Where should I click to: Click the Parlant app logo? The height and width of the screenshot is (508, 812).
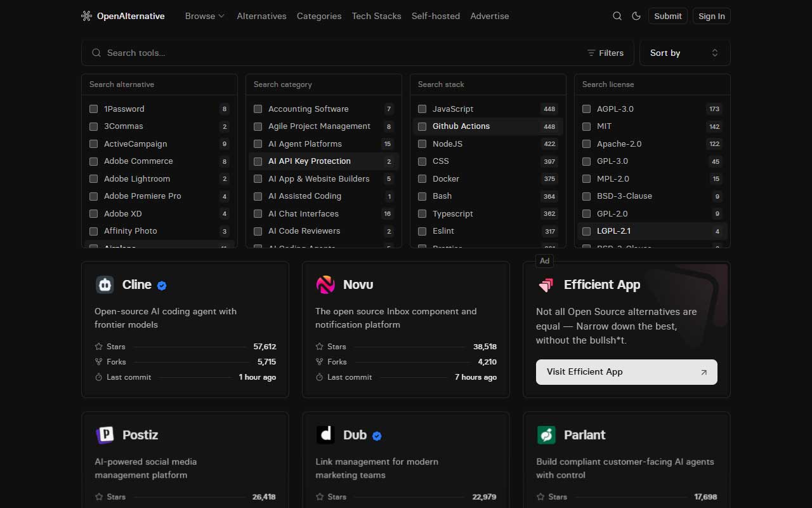point(546,435)
